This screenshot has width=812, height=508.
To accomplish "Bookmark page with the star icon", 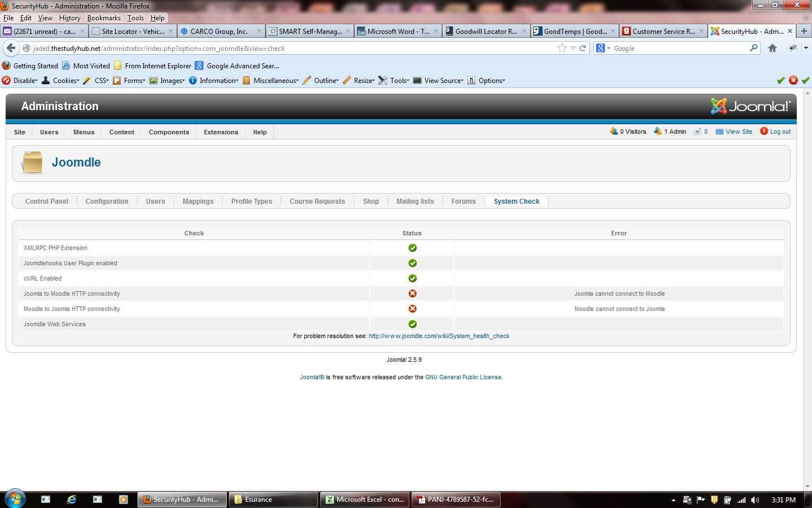I will 562,48.
